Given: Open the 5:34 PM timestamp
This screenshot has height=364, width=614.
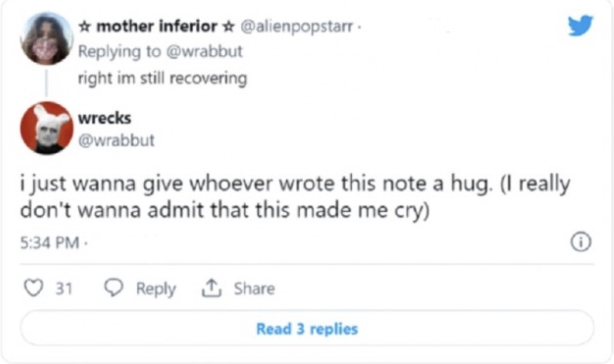Looking at the screenshot, I should tap(49, 242).
